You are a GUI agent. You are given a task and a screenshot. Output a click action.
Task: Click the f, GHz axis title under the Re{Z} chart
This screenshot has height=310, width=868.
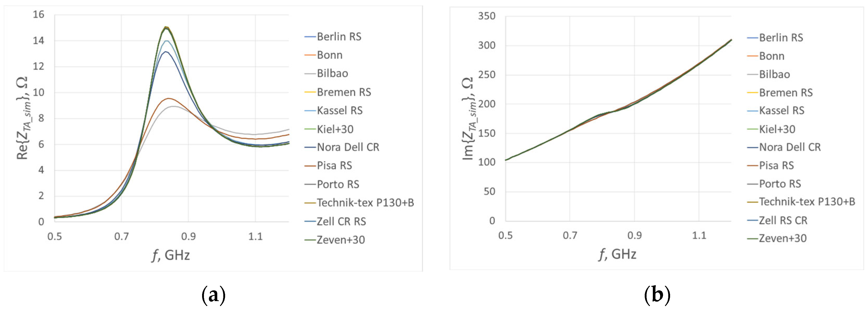(x=171, y=255)
